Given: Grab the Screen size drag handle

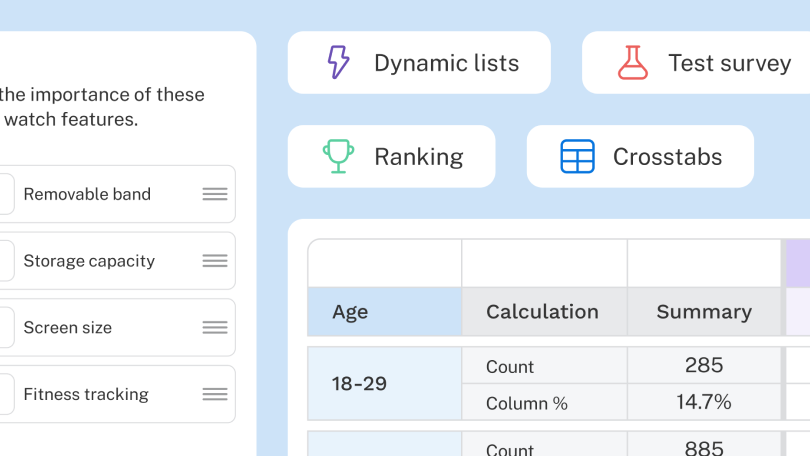Looking at the screenshot, I should (x=215, y=327).
